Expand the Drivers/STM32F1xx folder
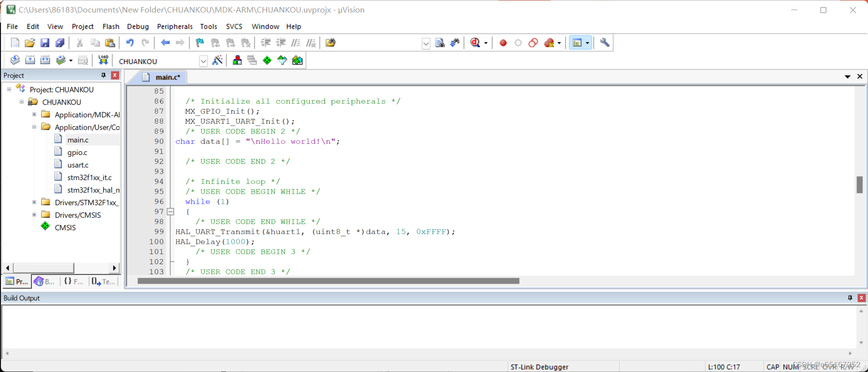868x372 pixels. pyautogui.click(x=34, y=202)
